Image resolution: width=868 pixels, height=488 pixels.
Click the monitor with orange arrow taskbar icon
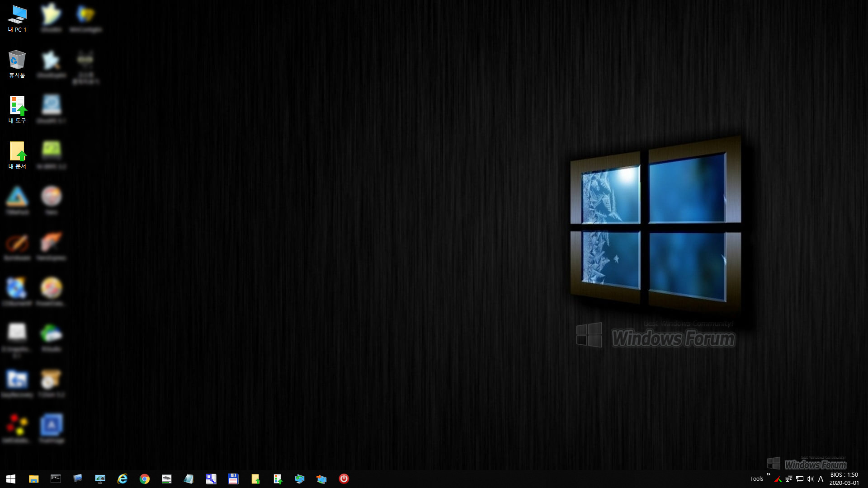click(321, 479)
